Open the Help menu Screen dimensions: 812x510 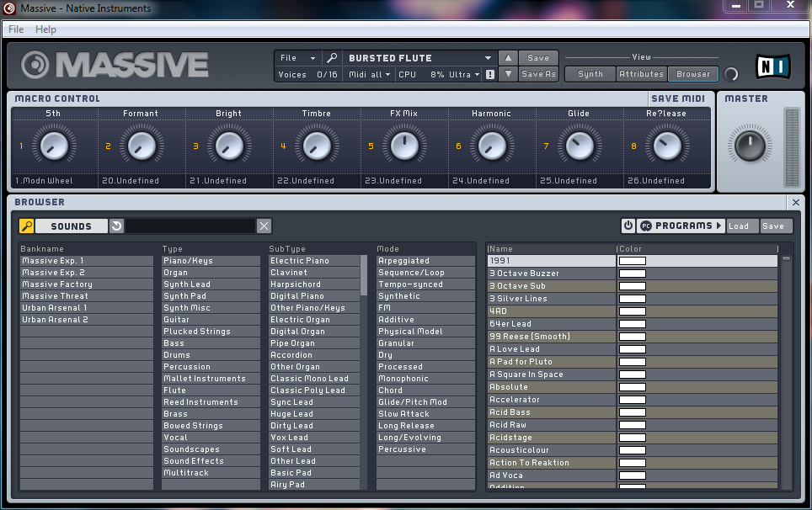(x=45, y=29)
